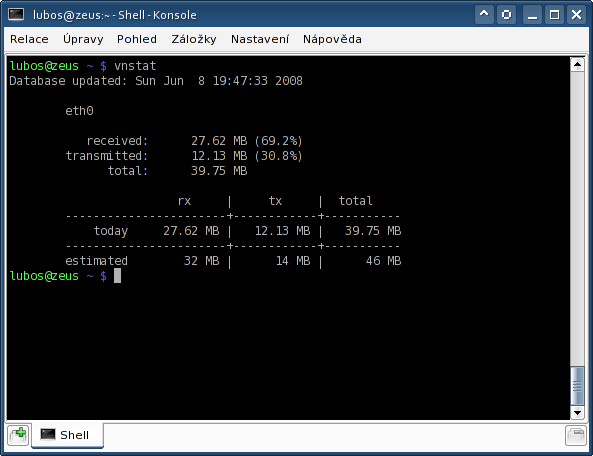Open the Nápověda help menu
The image size is (593, 456).
(x=332, y=39)
